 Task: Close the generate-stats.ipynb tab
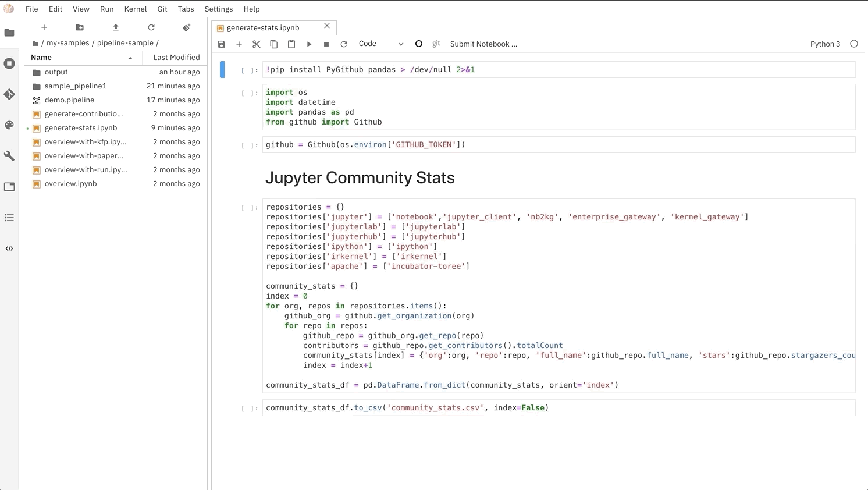327,26
